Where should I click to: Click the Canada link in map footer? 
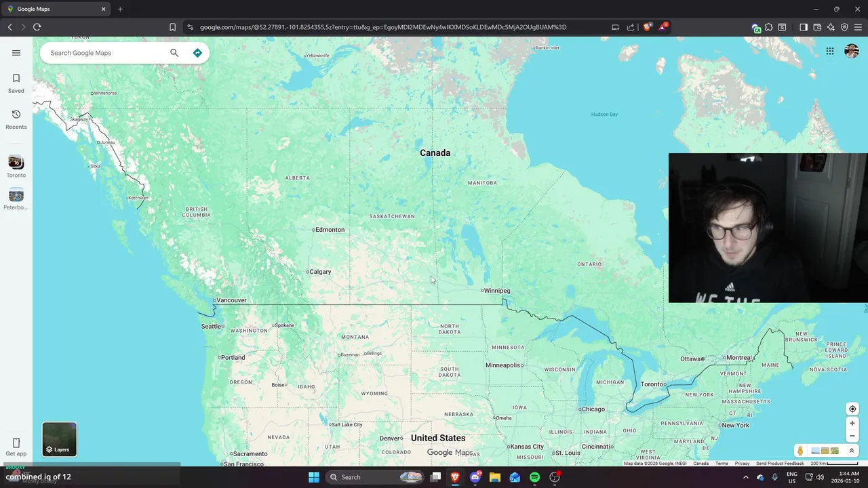click(x=701, y=464)
